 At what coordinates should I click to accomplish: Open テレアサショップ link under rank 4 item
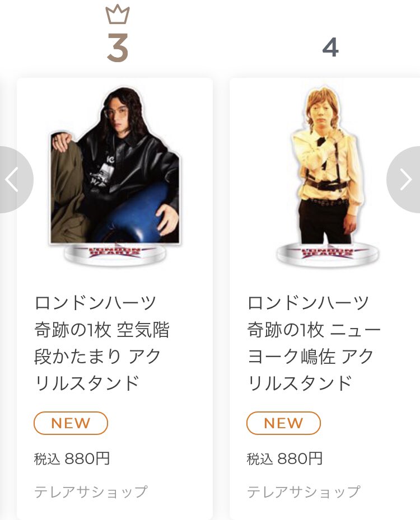coord(304,492)
